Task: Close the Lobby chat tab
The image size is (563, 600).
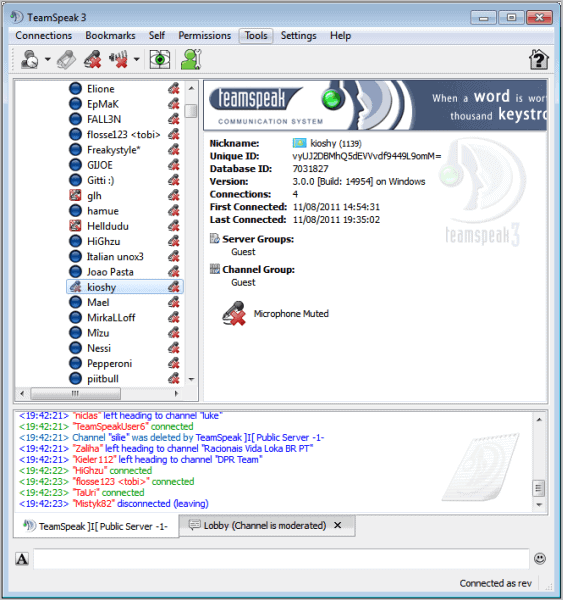Action: [338, 525]
